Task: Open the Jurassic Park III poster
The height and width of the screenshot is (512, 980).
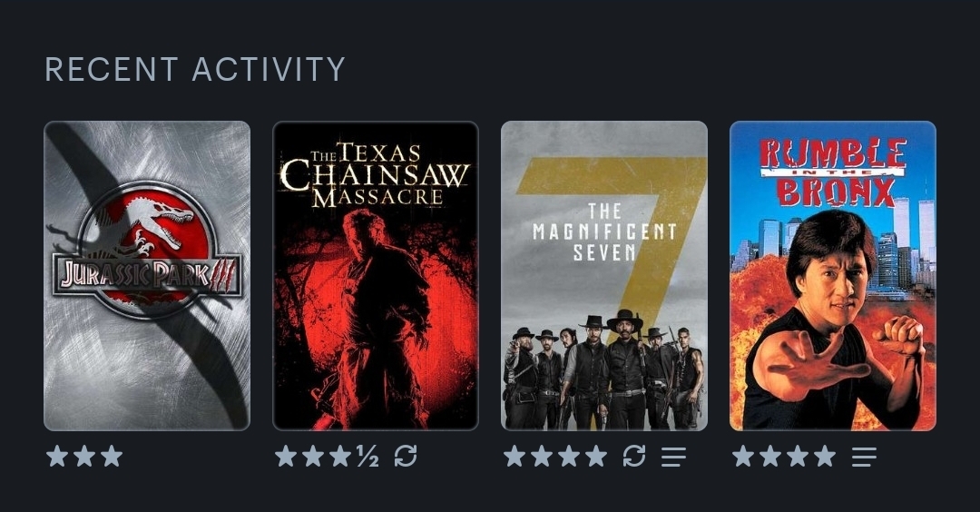Action: pos(147,276)
